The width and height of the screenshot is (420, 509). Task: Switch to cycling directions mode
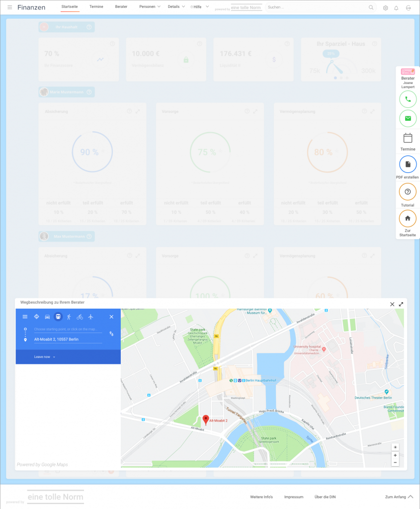coord(80,317)
